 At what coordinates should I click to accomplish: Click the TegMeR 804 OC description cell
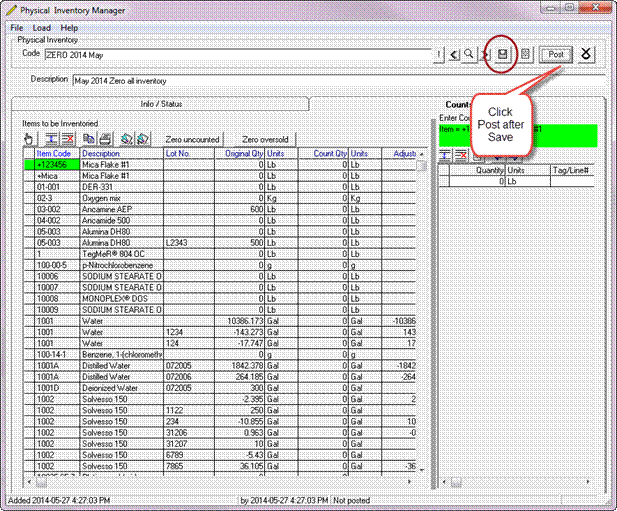[x=122, y=254]
